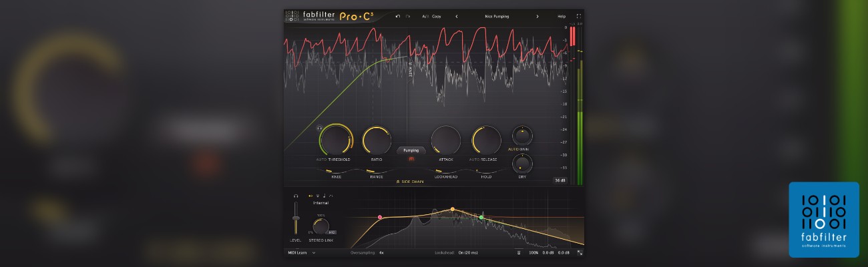Toggle AUTO threshold label

click(x=322, y=160)
